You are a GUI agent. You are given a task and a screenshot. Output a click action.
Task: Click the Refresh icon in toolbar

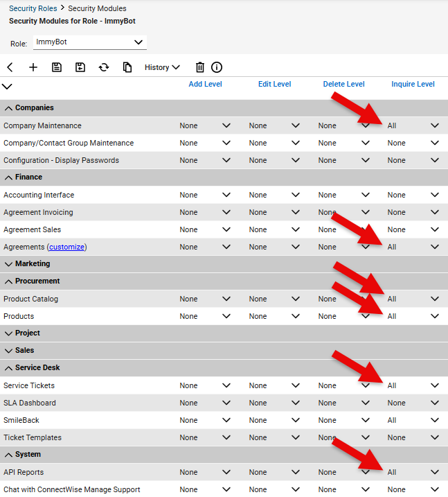coord(104,67)
